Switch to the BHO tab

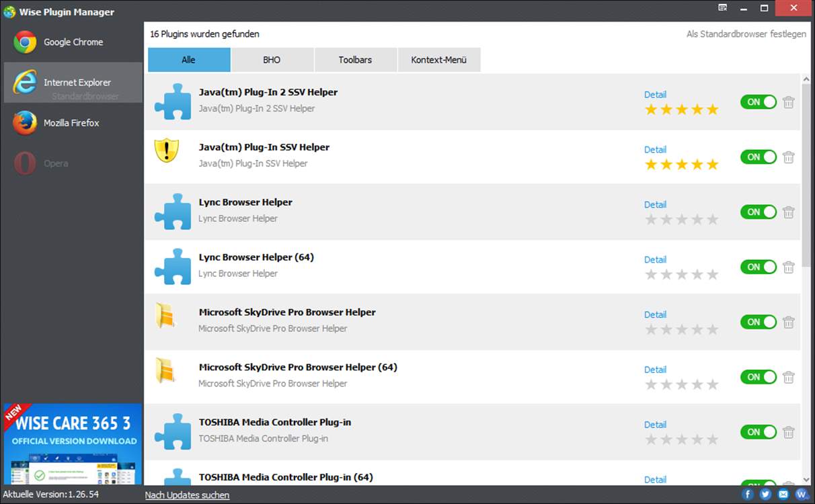[x=272, y=60]
